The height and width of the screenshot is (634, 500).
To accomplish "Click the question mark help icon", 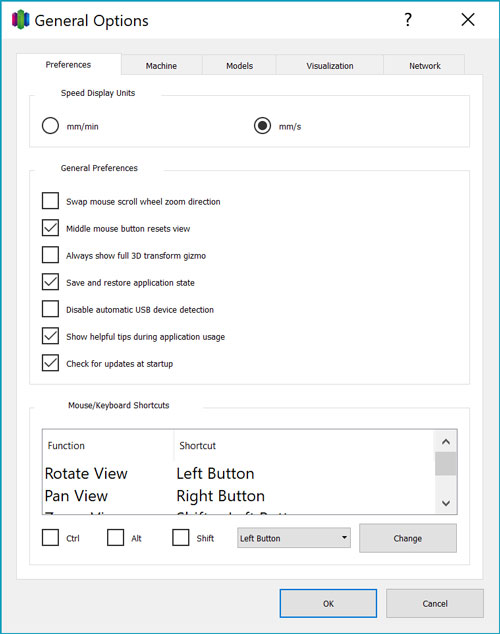I will pos(408,19).
